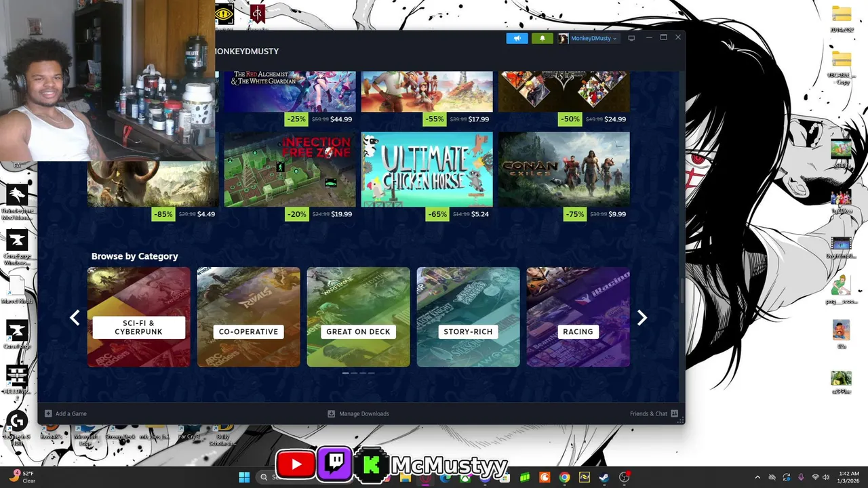Open the Racing category
868x488 pixels.
click(578, 317)
